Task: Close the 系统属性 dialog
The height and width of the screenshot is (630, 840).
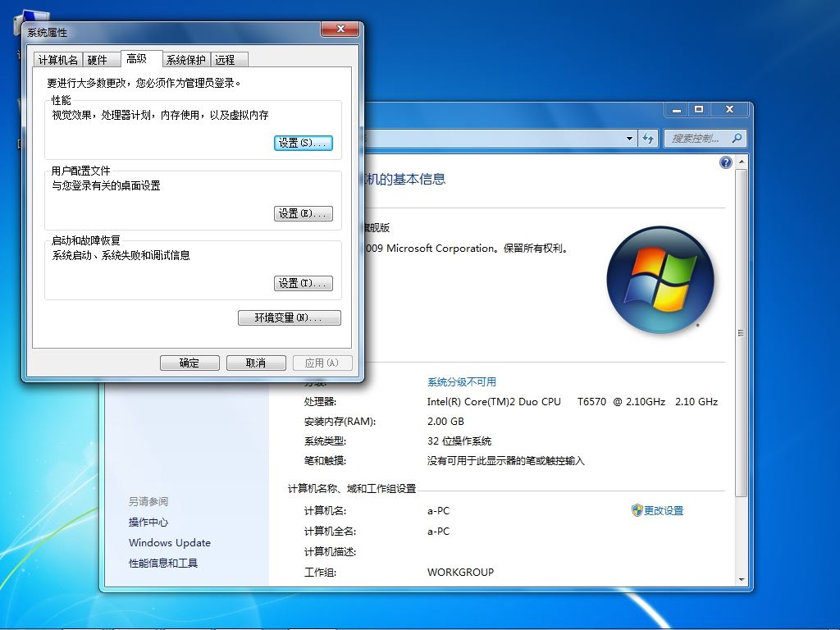Action: (340, 29)
